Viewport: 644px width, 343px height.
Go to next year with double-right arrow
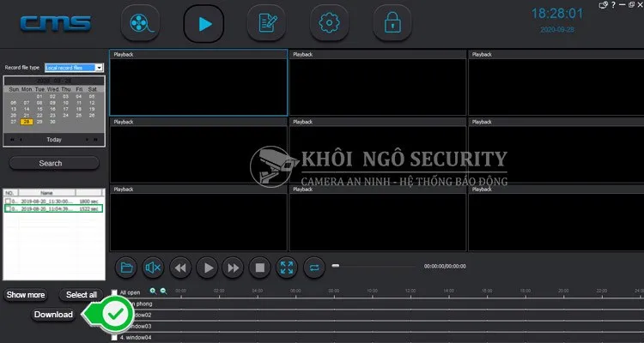pos(95,140)
